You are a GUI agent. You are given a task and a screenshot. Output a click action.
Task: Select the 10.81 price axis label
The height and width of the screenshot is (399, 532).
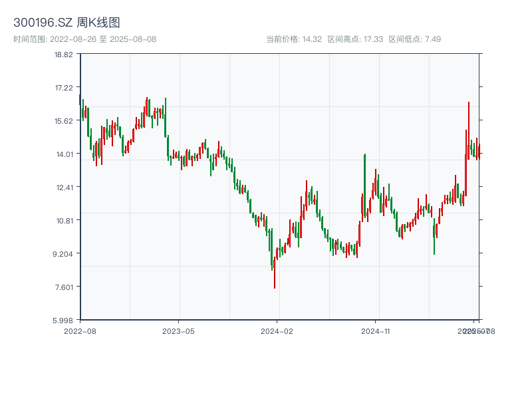[x=64, y=220]
